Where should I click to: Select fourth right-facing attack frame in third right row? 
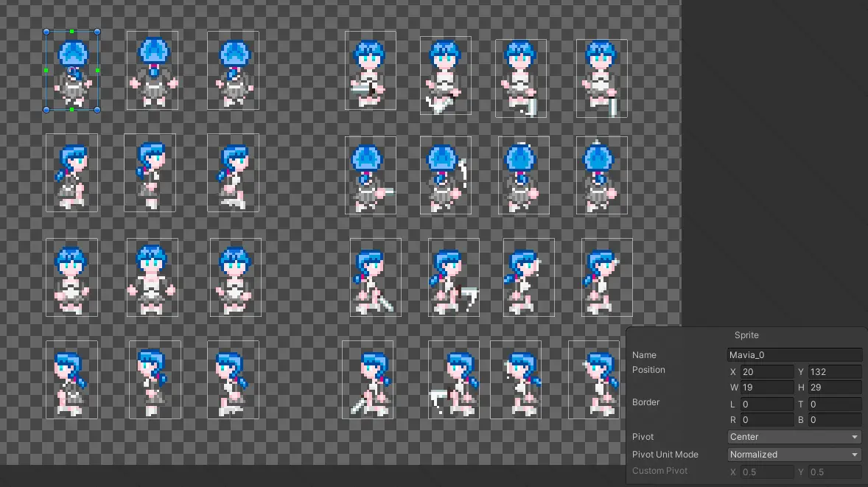click(607, 277)
